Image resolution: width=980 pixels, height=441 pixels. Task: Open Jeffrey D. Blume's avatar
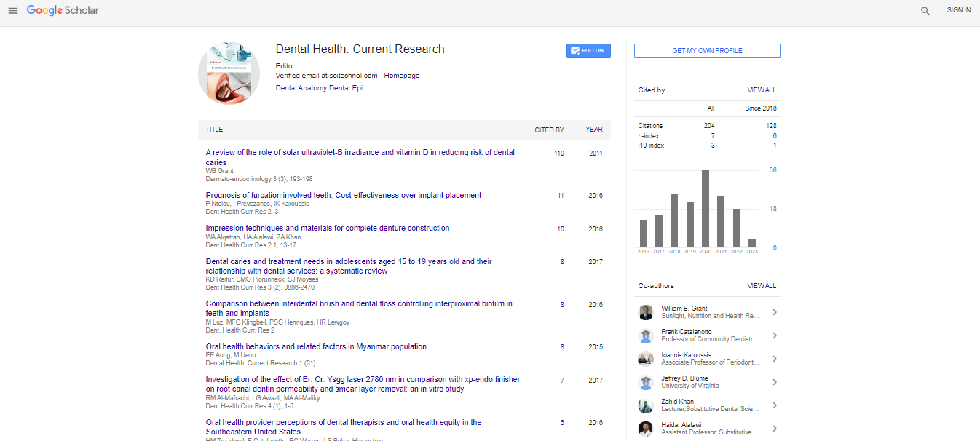646,382
